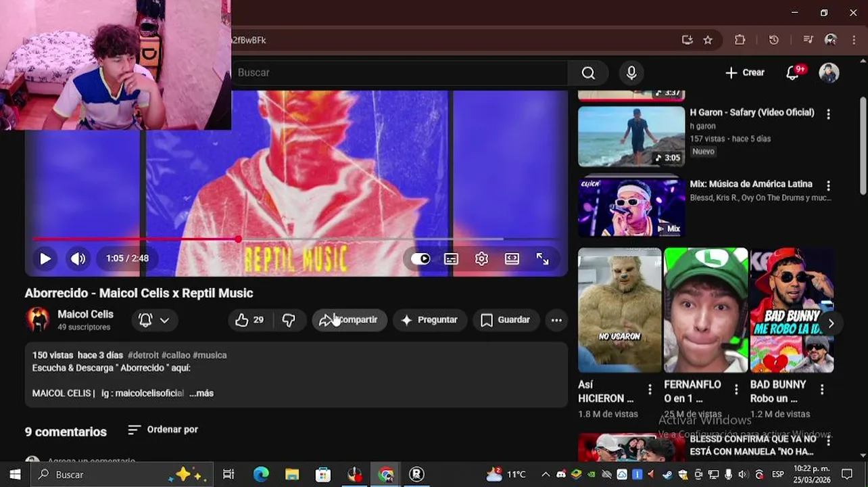This screenshot has height=487, width=868.
Task: Click the YouTube search magnifier button
Action: (x=588, y=72)
